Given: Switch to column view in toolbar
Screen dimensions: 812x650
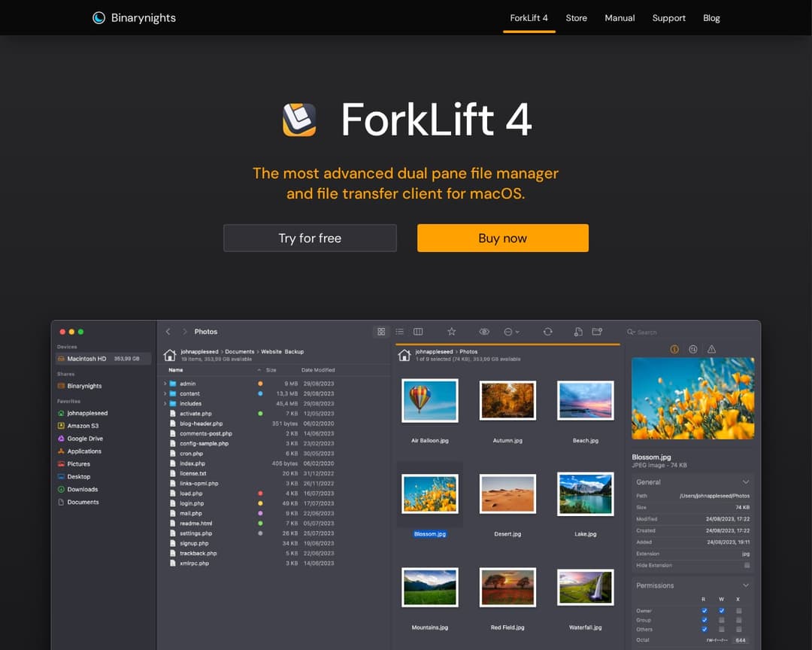Looking at the screenshot, I should point(418,332).
